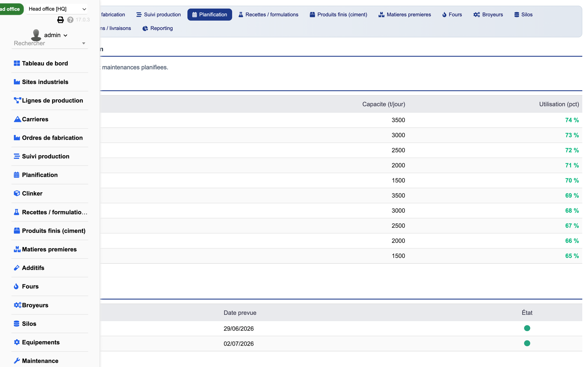Click the Suivi production sidebar lines icon

(x=17, y=156)
